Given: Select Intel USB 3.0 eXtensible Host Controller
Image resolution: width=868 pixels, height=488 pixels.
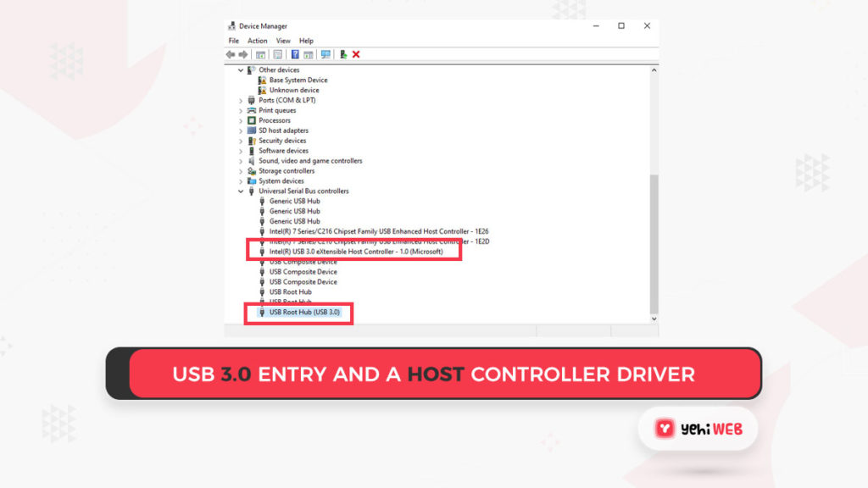Looking at the screenshot, I should tap(355, 252).
